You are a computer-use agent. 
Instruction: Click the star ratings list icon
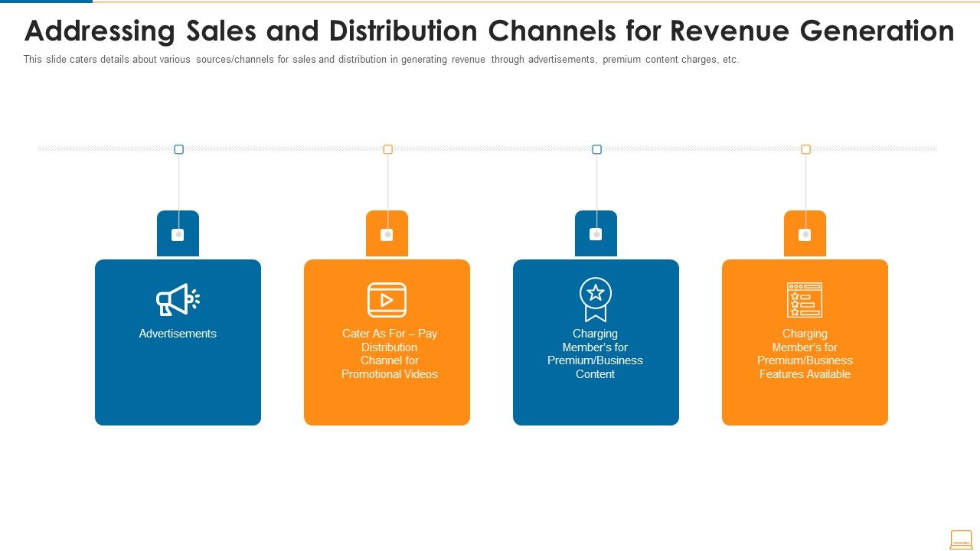click(x=805, y=300)
